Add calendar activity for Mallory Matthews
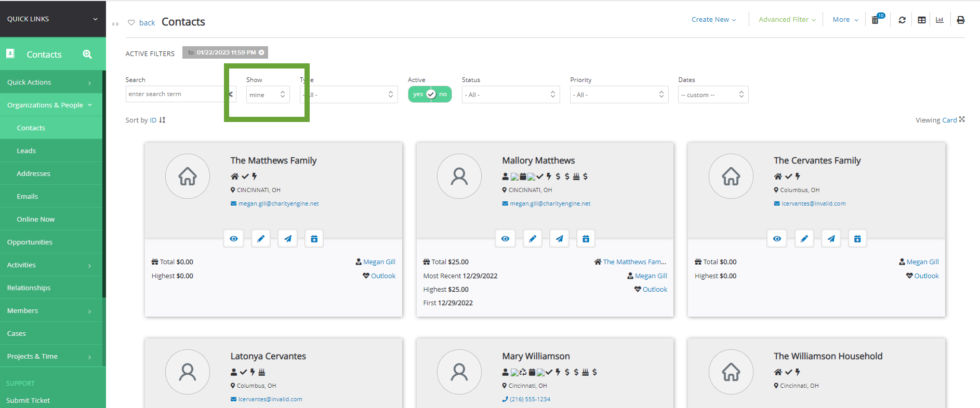This screenshot has height=408, width=980. [586, 239]
